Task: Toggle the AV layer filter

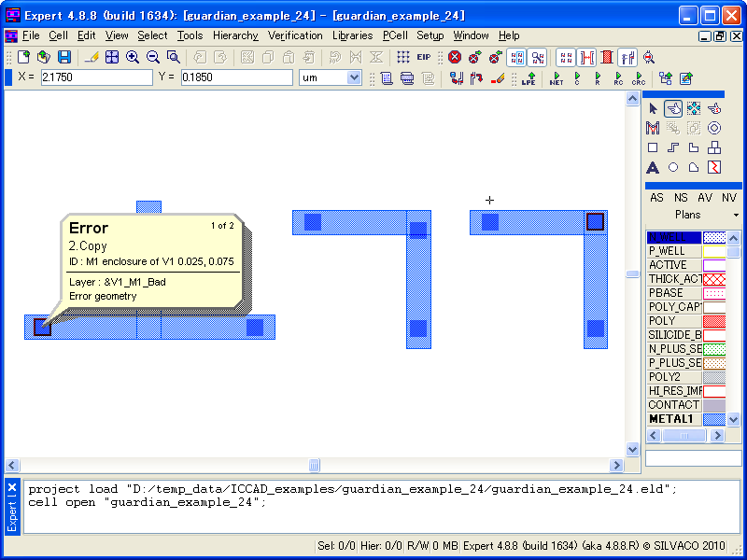Action: tap(705, 198)
